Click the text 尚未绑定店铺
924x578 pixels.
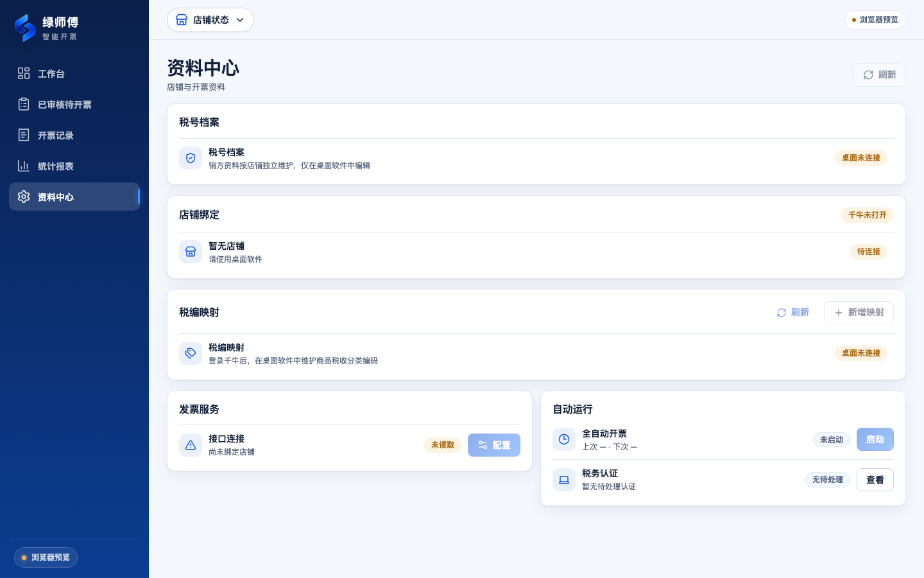(232, 452)
